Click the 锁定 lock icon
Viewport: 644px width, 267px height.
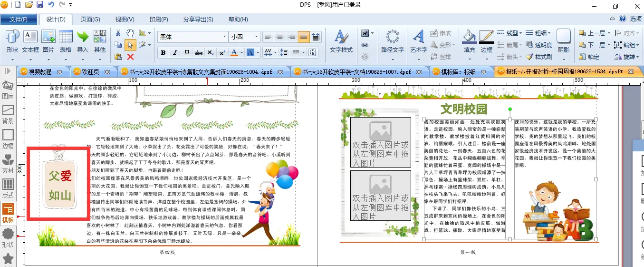click(x=589, y=57)
